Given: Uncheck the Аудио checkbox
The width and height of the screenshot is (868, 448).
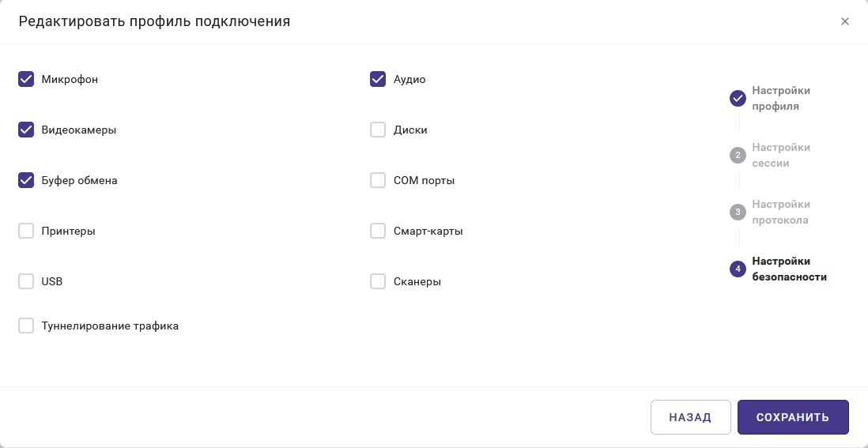Looking at the screenshot, I should [x=378, y=79].
